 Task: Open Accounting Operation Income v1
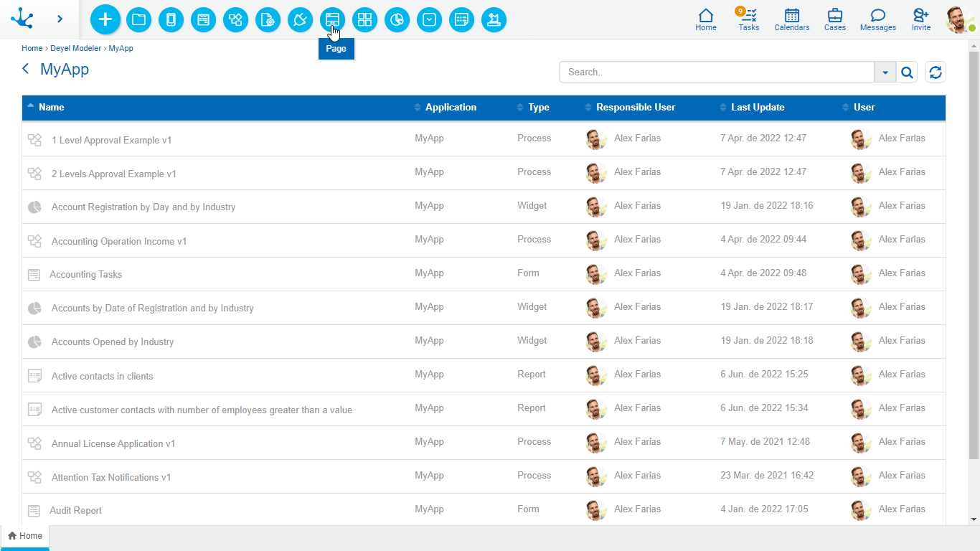119,241
